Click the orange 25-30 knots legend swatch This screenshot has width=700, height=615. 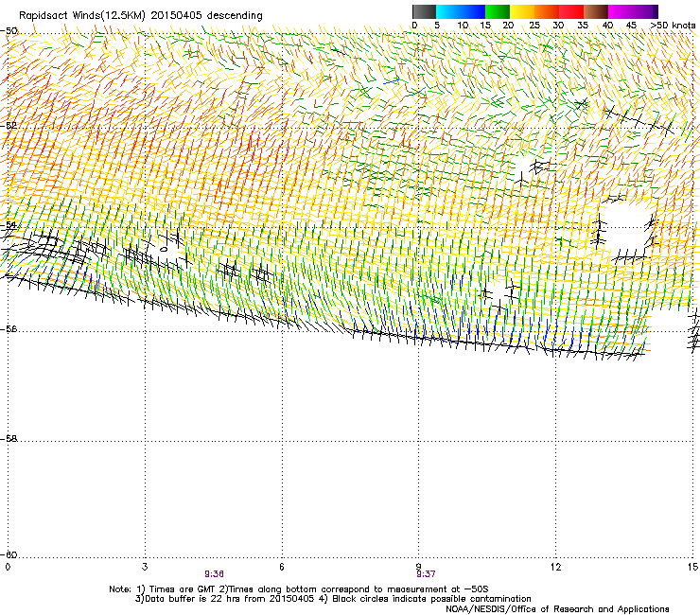[547, 11]
